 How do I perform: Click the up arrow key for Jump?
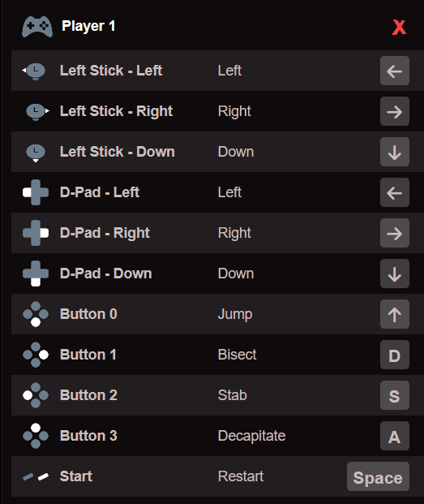pos(395,314)
